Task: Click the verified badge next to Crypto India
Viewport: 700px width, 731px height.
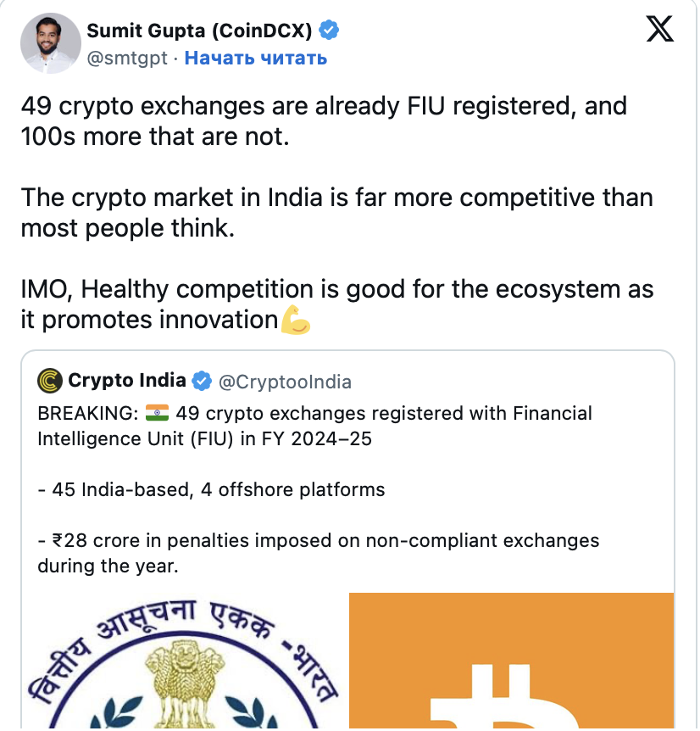Action: [202, 381]
